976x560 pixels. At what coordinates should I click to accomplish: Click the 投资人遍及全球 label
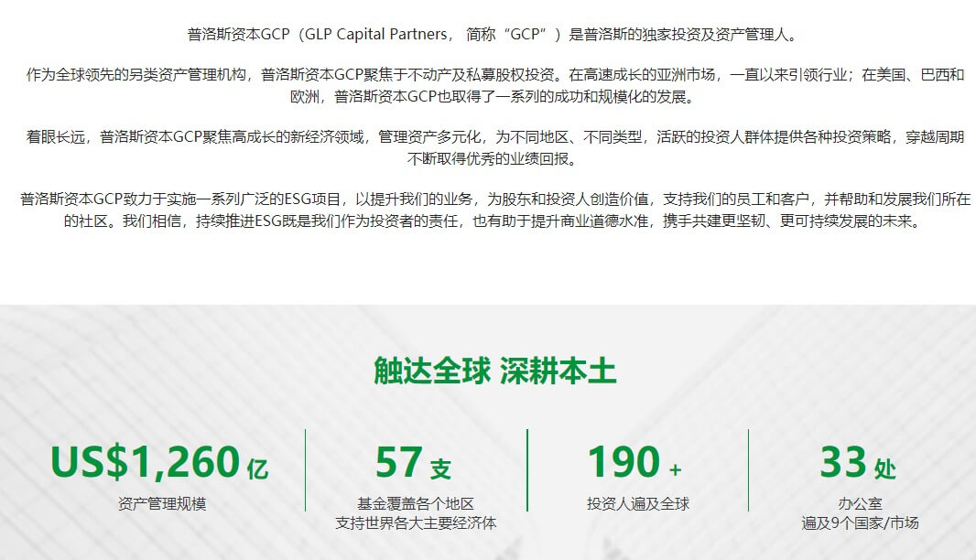point(637,503)
